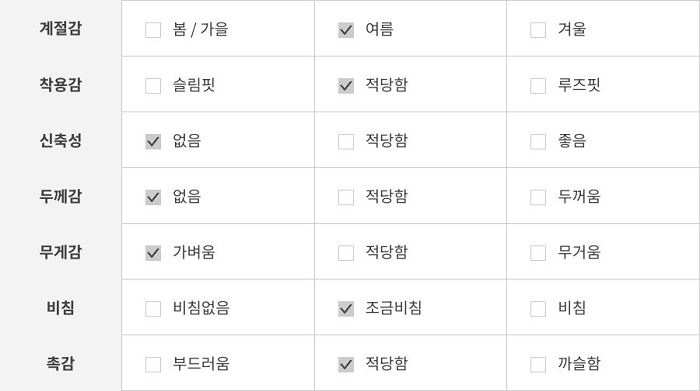Uncheck the 여름 checkbox

tap(346, 30)
